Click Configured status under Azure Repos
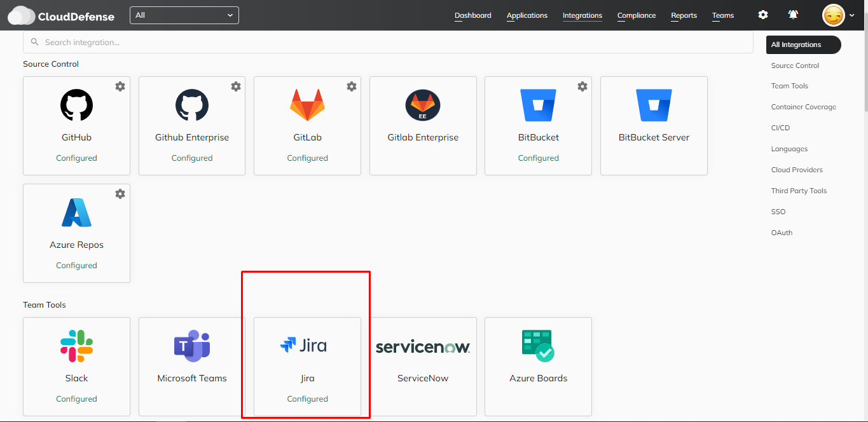 tap(76, 266)
